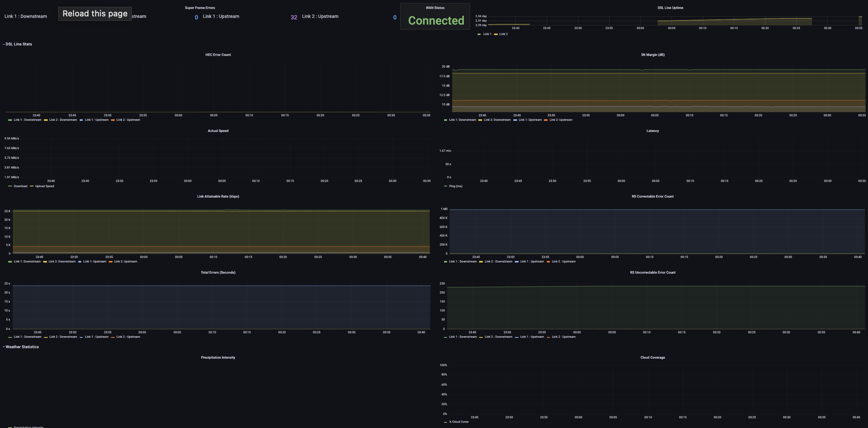
Task: Click blue Link 1 : Upstream icon in Total Errors legend
Action: pos(81,337)
